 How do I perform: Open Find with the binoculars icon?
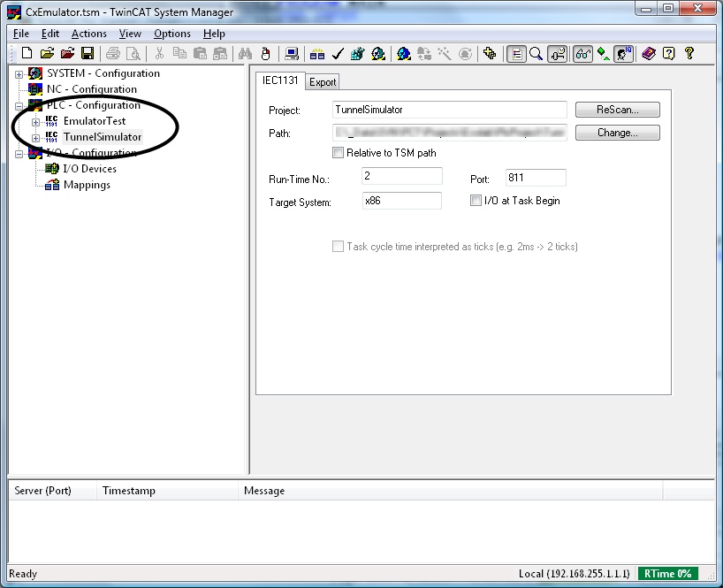(x=246, y=54)
